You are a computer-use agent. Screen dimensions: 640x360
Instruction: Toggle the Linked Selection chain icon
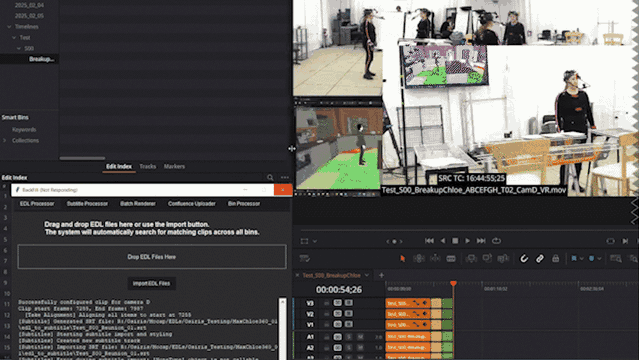(540, 258)
